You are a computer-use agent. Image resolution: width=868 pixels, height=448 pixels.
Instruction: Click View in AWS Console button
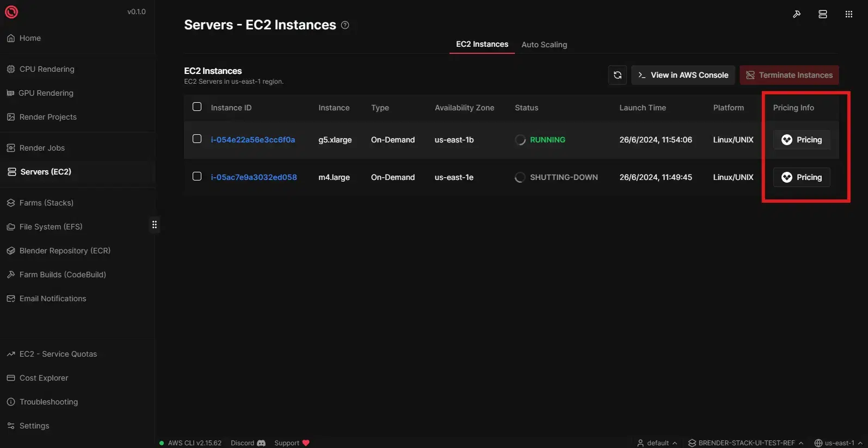point(683,75)
